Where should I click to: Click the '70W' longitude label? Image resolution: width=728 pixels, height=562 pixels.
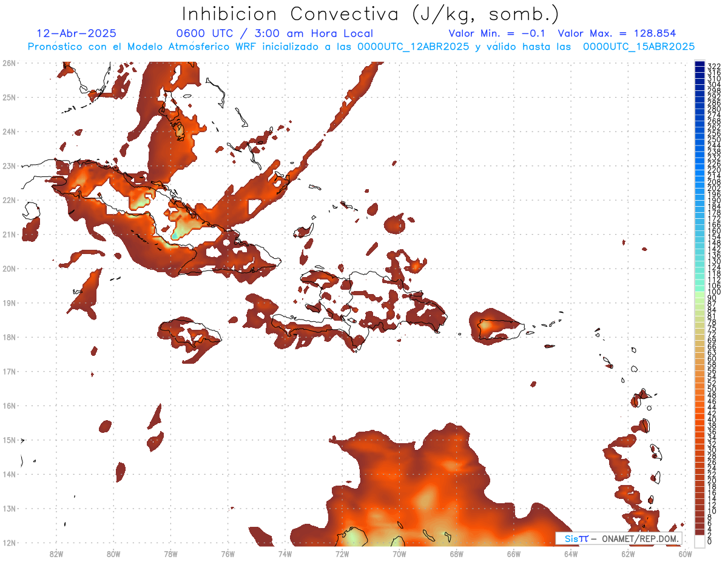399,554
